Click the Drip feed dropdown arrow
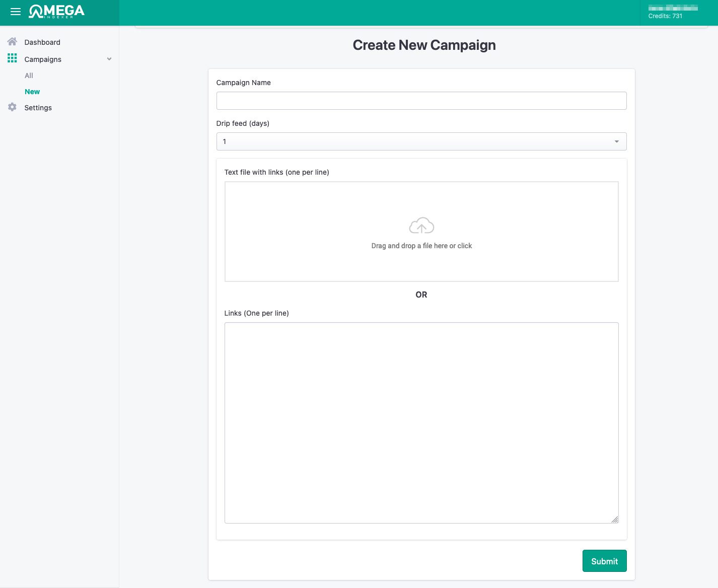Viewport: 718px width, 588px height. pyautogui.click(x=617, y=141)
